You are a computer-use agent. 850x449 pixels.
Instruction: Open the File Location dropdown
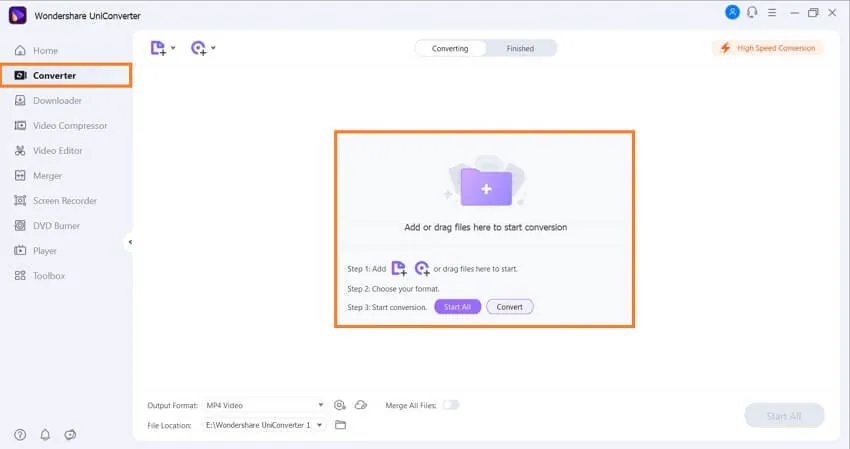coord(265,425)
